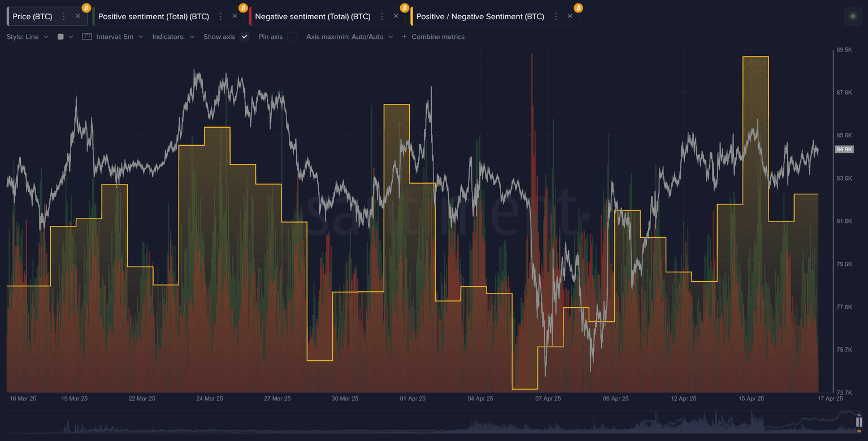Click Bitcoin badge on Price (BTC) tab

(x=86, y=8)
